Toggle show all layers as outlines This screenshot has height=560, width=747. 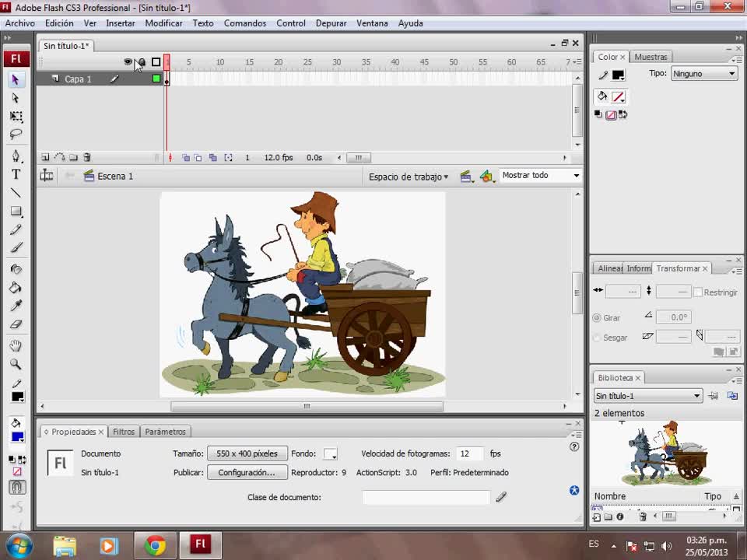click(156, 62)
